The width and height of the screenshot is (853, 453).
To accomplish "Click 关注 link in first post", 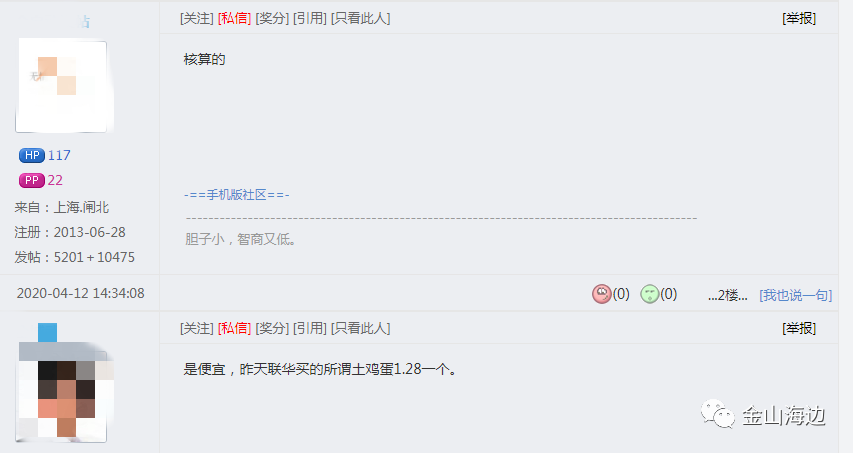I will (x=197, y=18).
